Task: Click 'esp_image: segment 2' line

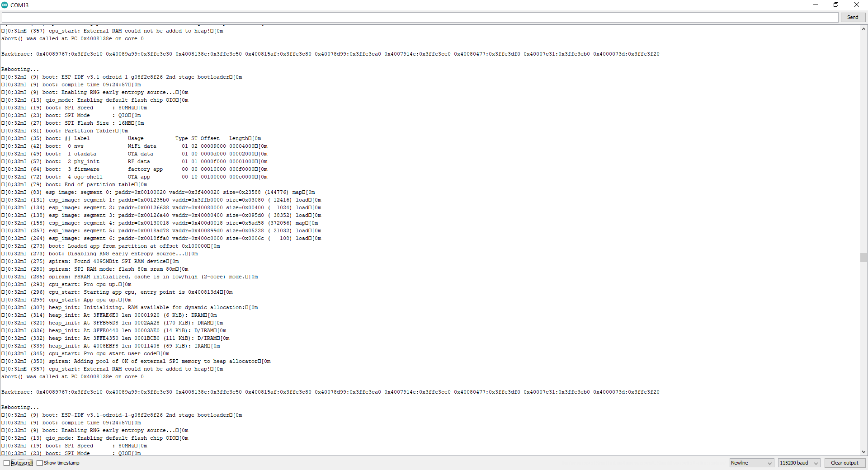Action: click(x=161, y=207)
